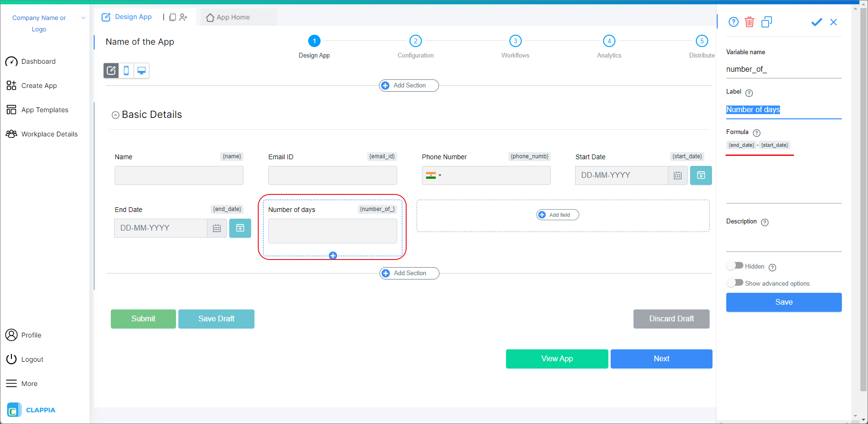Screen dimensions: 868x424
Task: Collapse the Basic Details section
Action: [115, 115]
